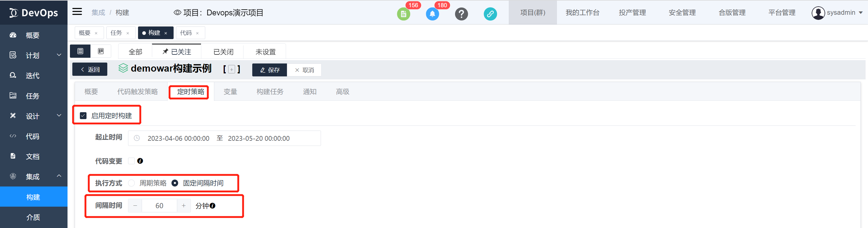Click the plus icon beside demowar构建示例
Screen dimensions: 868x228
click(231, 69)
